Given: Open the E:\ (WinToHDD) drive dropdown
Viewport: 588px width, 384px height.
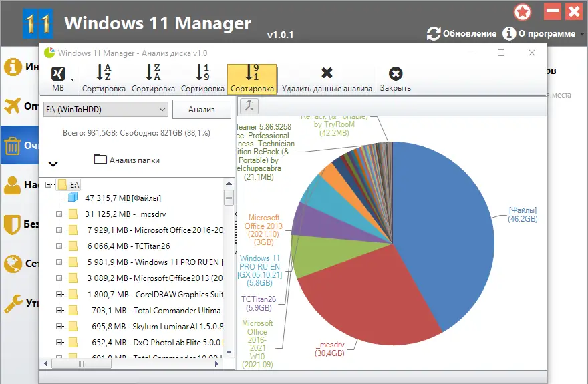Looking at the screenshot, I should click(106, 110).
